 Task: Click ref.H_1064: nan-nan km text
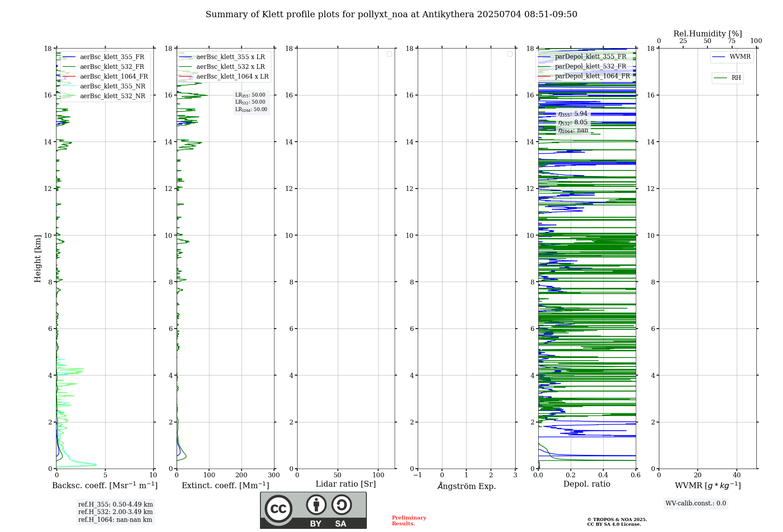pos(115,520)
